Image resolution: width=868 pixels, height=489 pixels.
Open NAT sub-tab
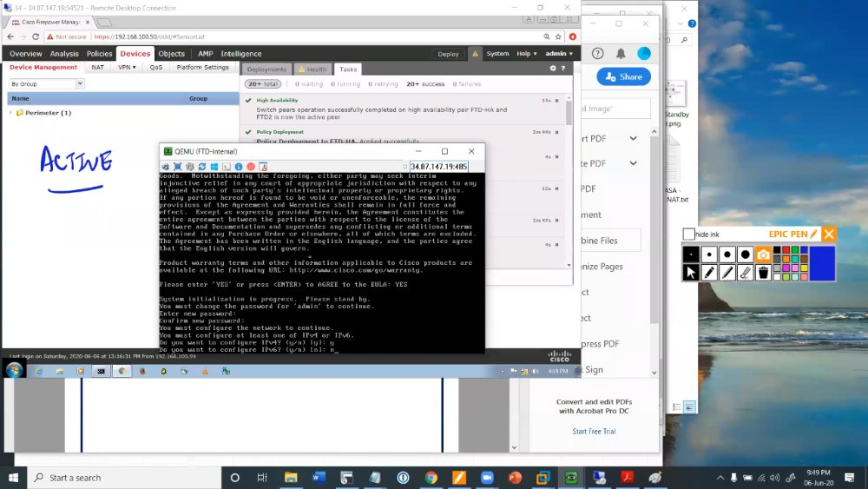[x=97, y=67]
